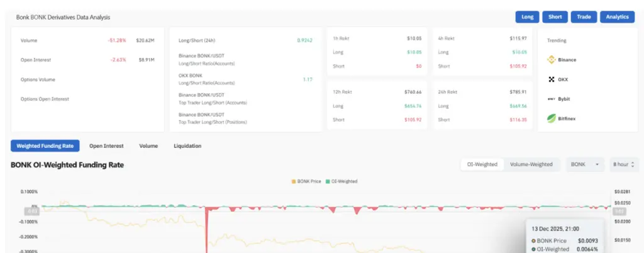Click the Top Trader Long/Short (Positions) row
Viewport: 644px width, 253px height.
click(246, 119)
